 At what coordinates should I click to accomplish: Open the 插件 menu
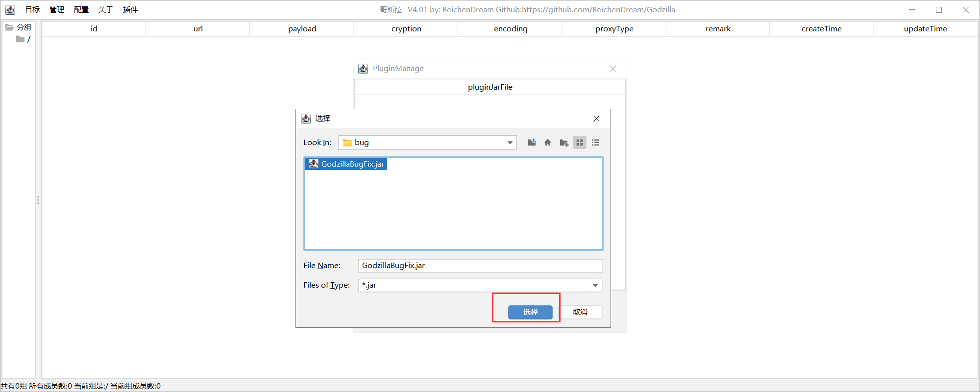tap(130, 10)
